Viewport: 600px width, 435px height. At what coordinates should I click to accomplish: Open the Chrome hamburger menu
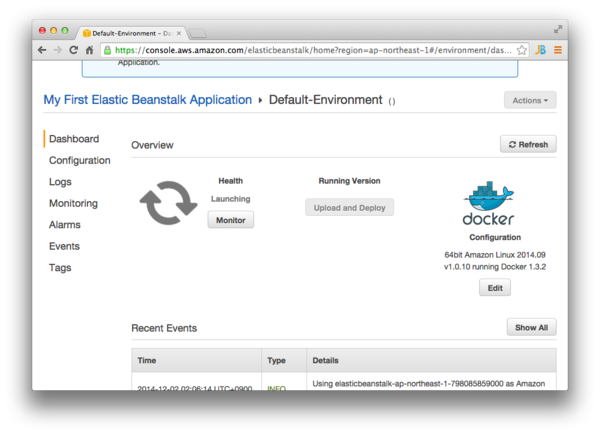click(558, 50)
